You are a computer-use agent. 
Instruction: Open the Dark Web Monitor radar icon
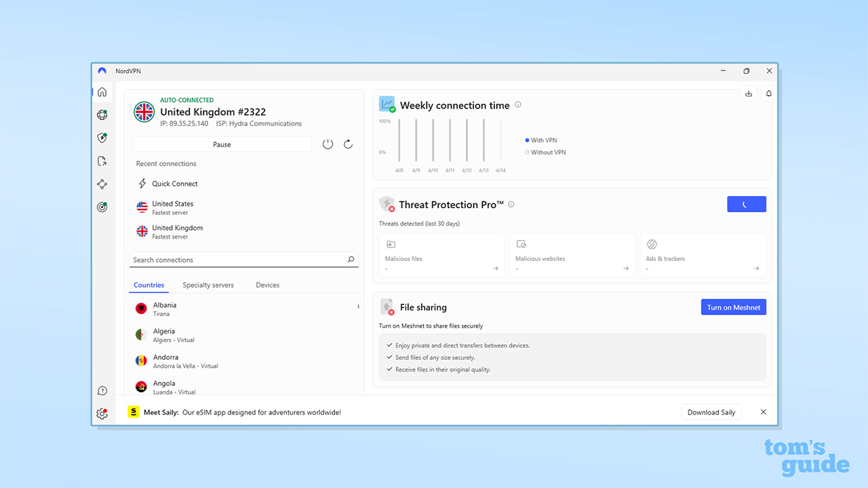[x=102, y=207]
